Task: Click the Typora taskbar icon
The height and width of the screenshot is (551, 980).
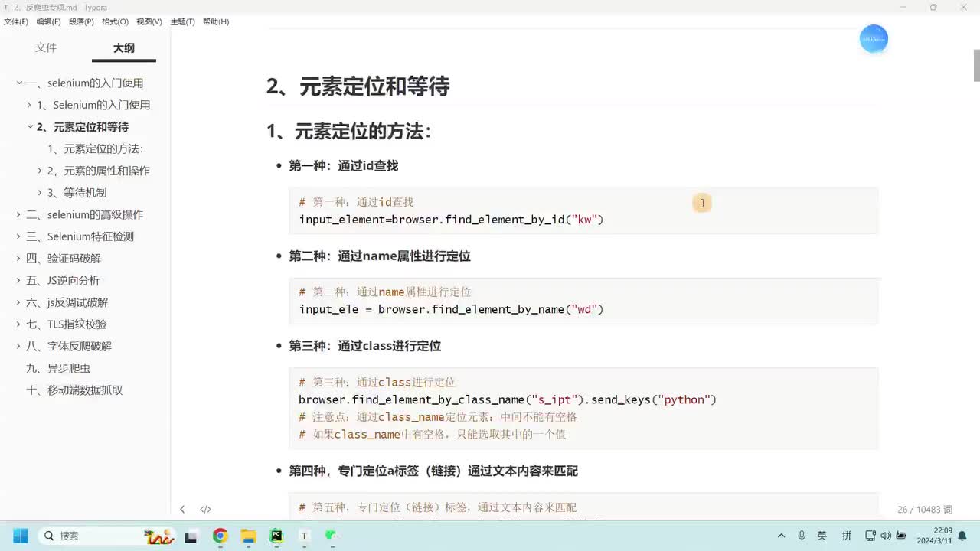Action: [304, 536]
